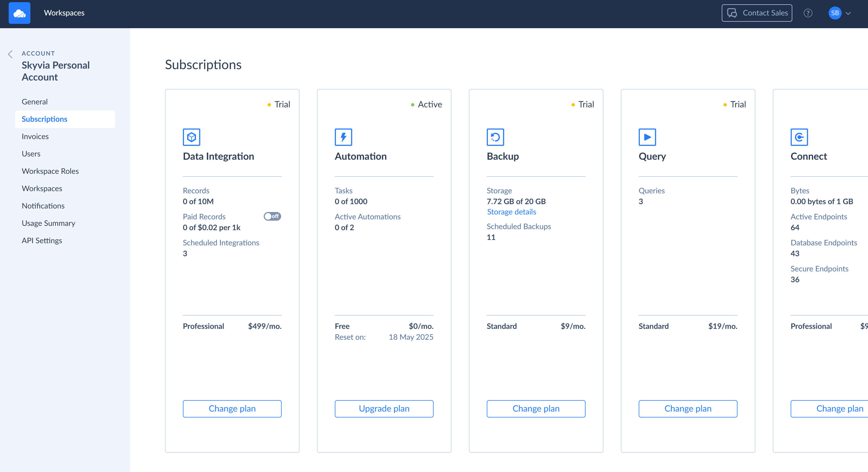
Task: Click the Active status label
Action: point(430,104)
